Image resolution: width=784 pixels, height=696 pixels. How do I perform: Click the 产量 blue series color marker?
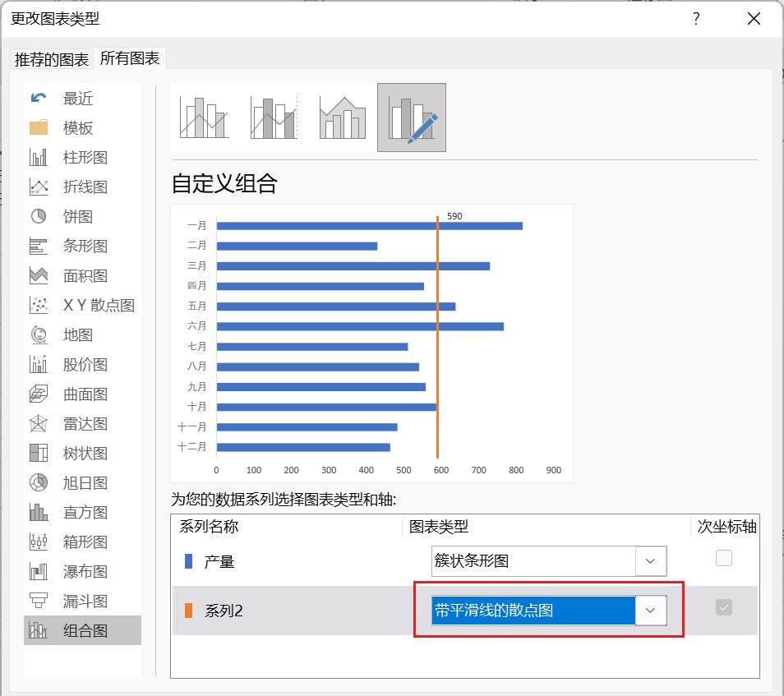point(188,561)
